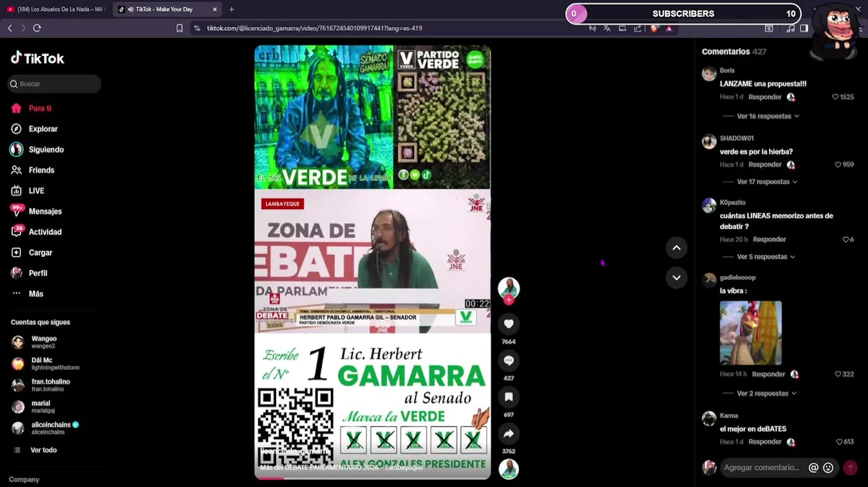This screenshot has width=868, height=487.
Task: Go to next video with down arrow
Action: 677,278
